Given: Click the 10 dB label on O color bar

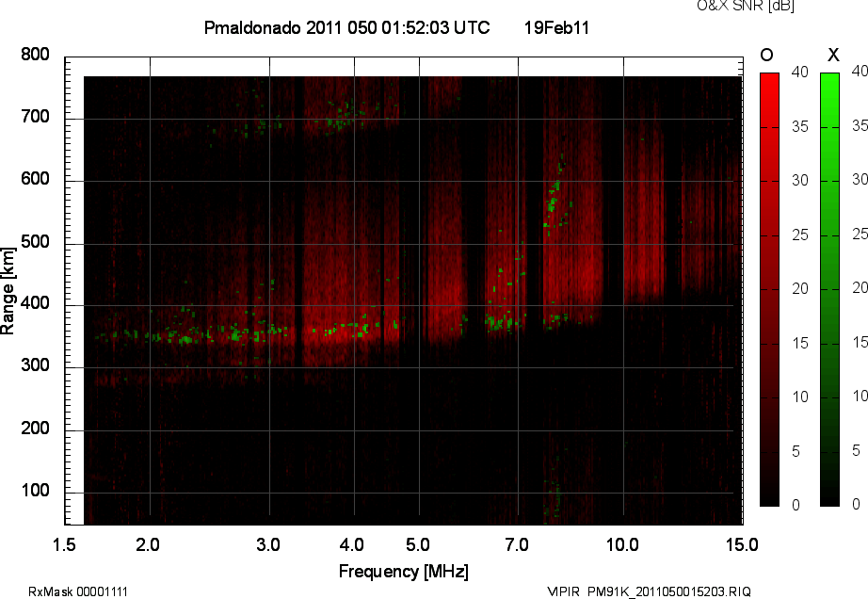Looking at the screenshot, I should (x=800, y=397).
